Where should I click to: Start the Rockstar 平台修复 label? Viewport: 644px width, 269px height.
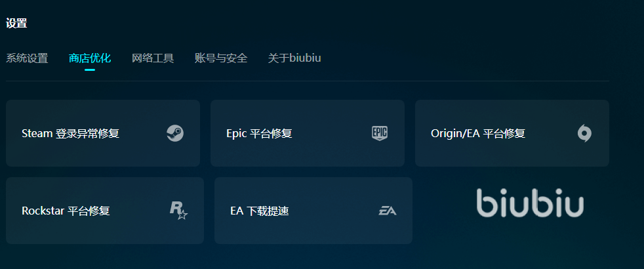point(66,211)
